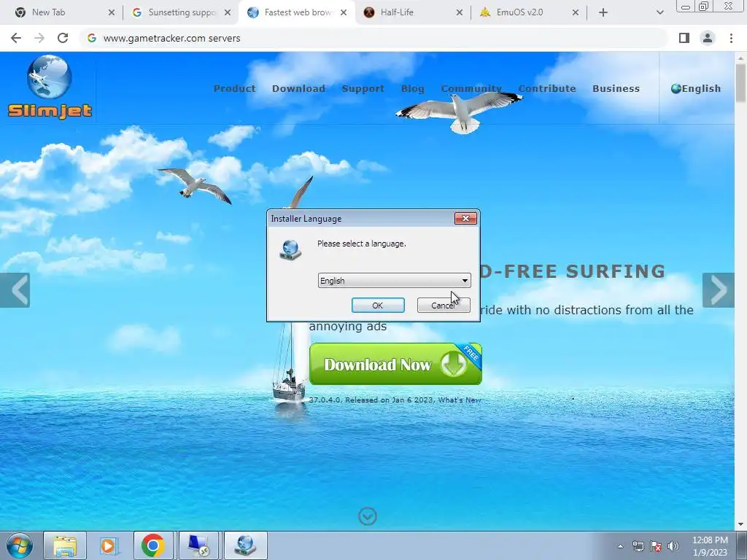Click the green Download Now button
Screen dimensions: 747x560
click(x=395, y=364)
